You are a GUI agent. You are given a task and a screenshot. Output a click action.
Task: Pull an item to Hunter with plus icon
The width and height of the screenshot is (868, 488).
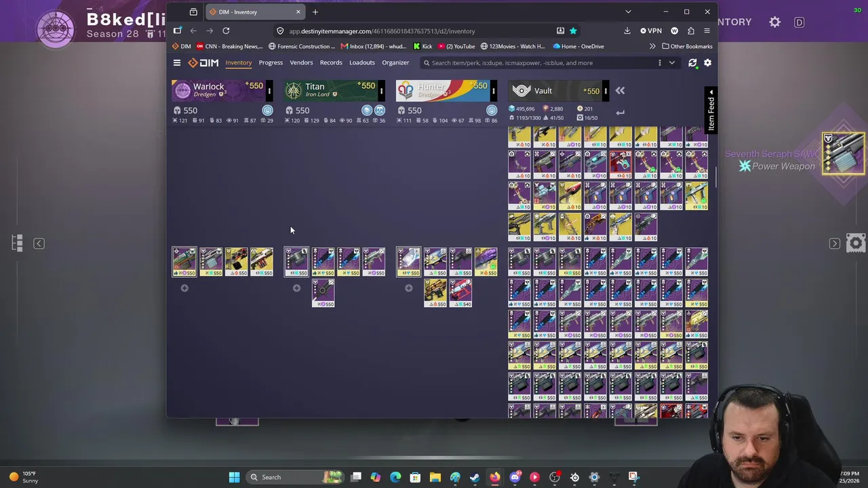[408, 288]
